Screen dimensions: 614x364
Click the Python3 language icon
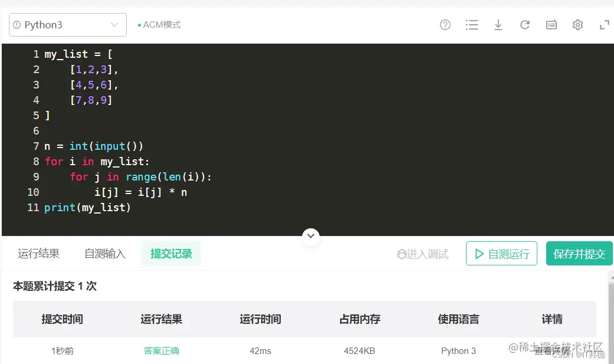18,24
